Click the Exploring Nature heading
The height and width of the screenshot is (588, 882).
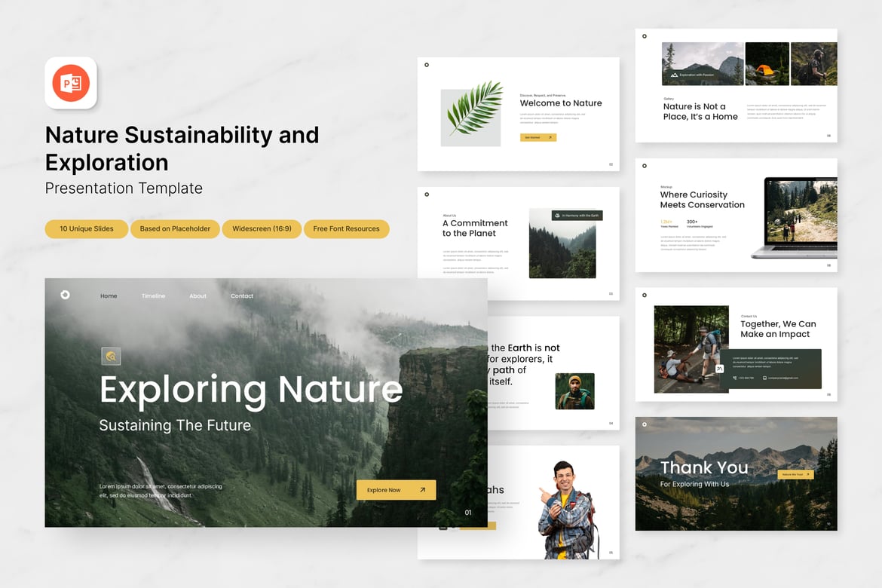coord(251,390)
